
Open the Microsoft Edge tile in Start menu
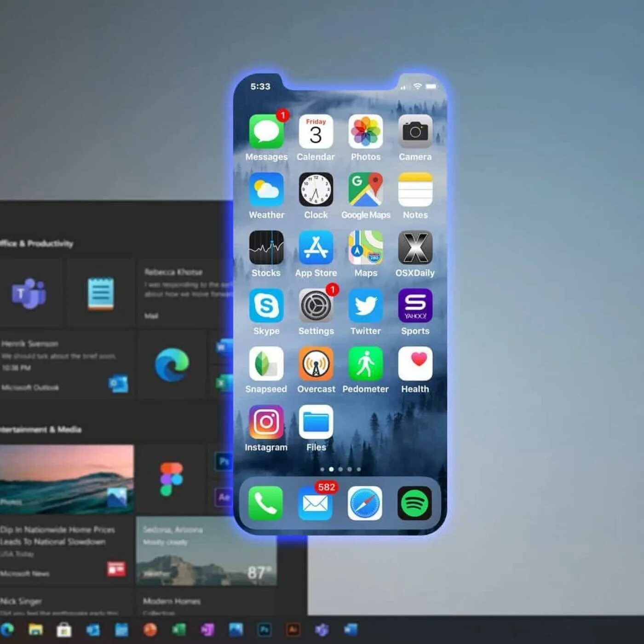[x=172, y=364]
